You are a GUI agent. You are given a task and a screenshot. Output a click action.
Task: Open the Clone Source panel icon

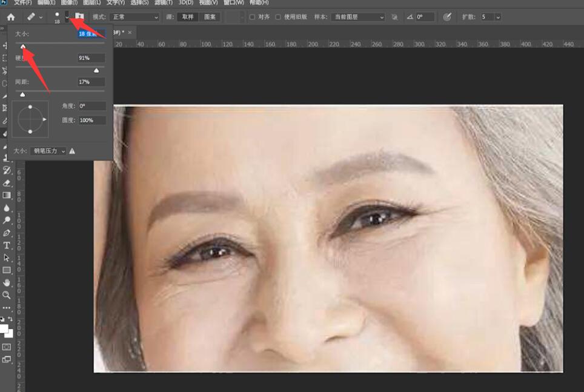coord(79,16)
